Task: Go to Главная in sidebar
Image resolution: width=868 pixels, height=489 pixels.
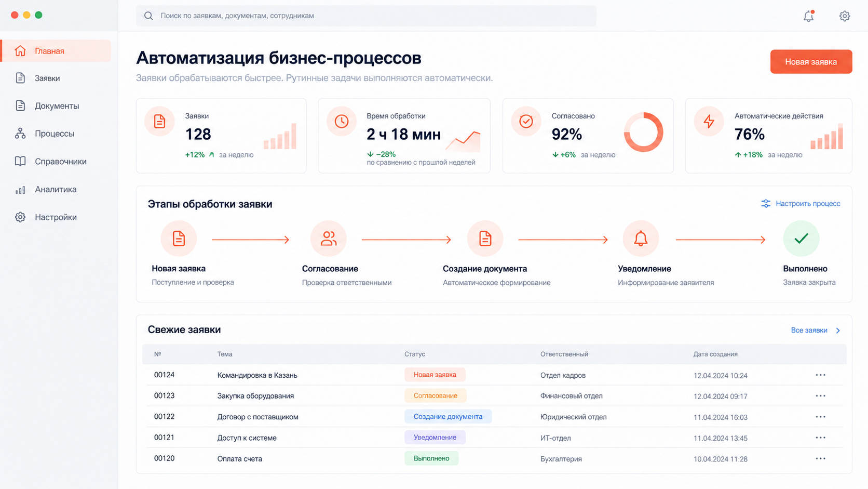Action: point(56,51)
